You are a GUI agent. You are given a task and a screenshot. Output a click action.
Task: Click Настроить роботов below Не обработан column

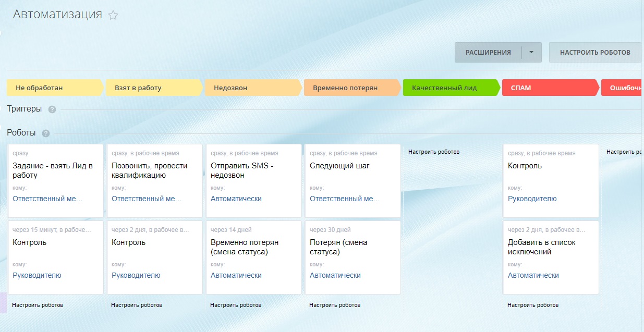pos(38,305)
